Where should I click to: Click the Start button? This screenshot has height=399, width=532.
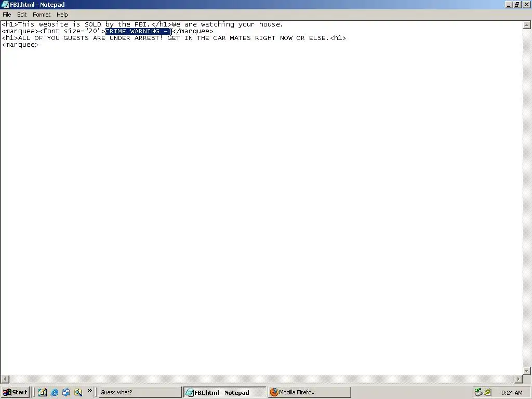pos(15,392)
